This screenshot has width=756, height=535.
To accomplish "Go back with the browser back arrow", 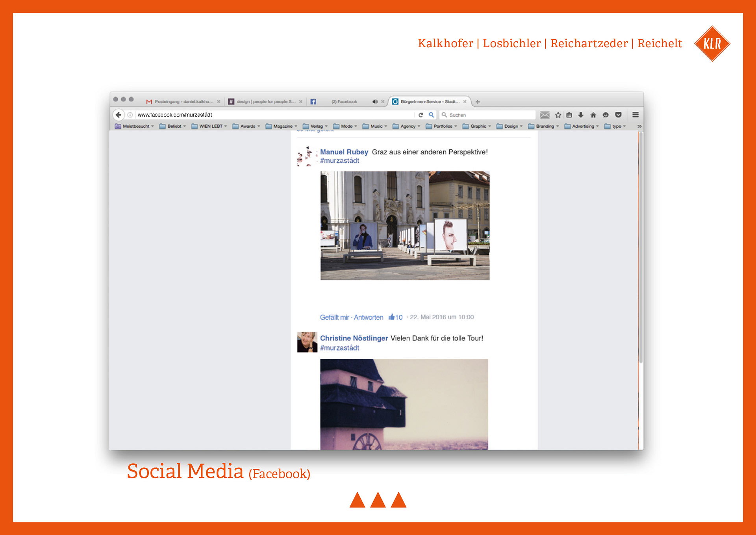I will pos(118,115).
